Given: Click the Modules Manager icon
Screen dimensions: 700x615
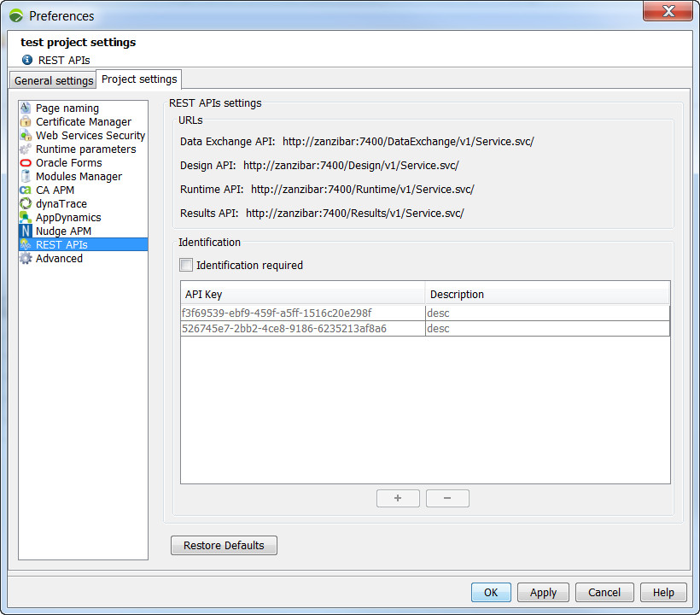Looking at the screenshot, I should tap(26, 177).
